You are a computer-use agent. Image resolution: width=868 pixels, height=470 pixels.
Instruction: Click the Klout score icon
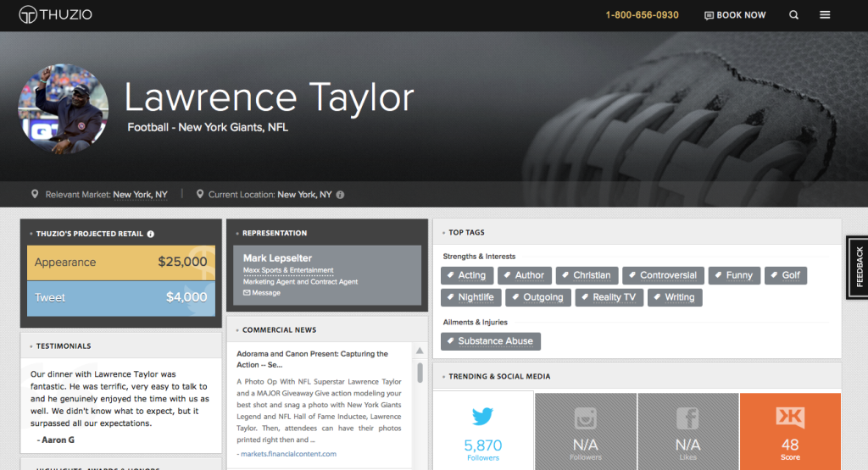coord(790,417)
